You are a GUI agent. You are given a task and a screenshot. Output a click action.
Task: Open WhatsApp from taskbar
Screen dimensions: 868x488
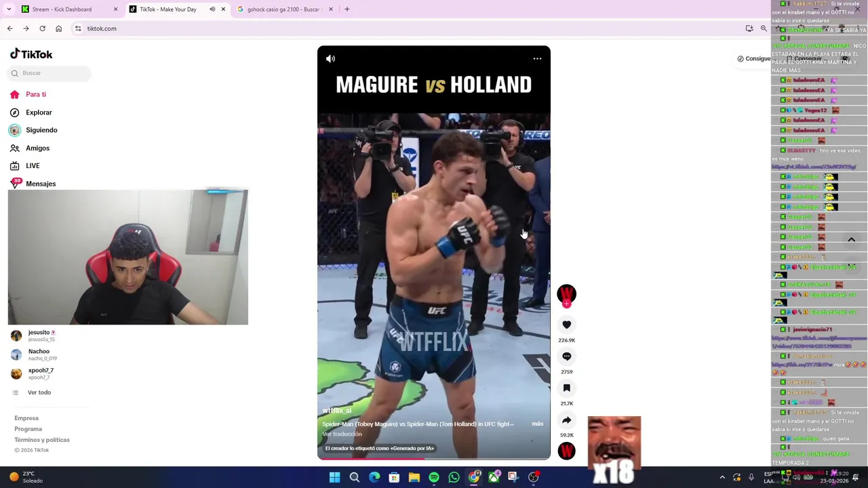click(x=454, y=478)
